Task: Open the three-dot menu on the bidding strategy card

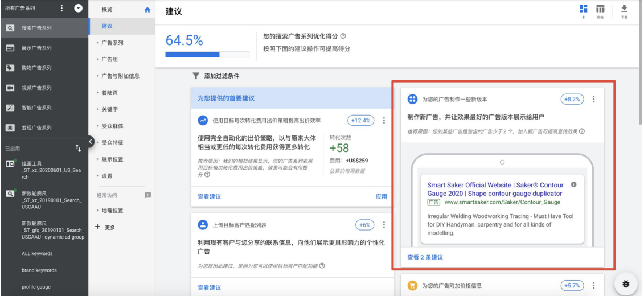Action: (384, 120)
